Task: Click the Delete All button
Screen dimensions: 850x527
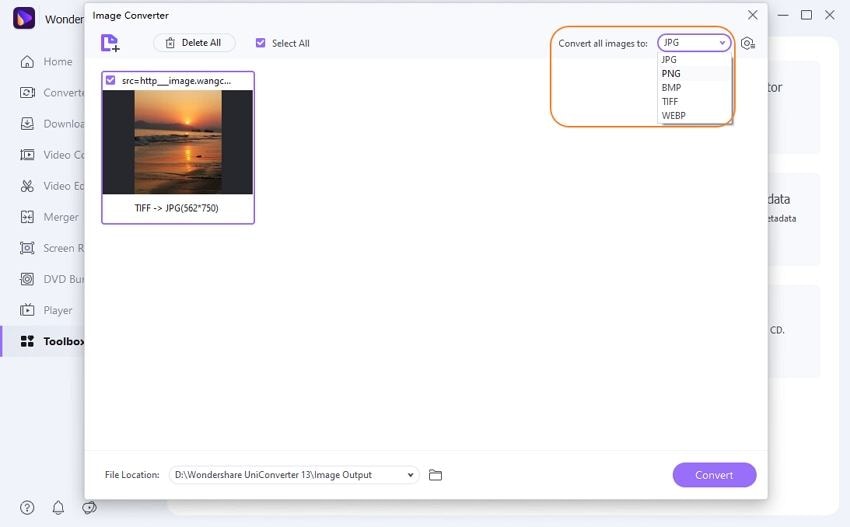Action: pos(194,43)
